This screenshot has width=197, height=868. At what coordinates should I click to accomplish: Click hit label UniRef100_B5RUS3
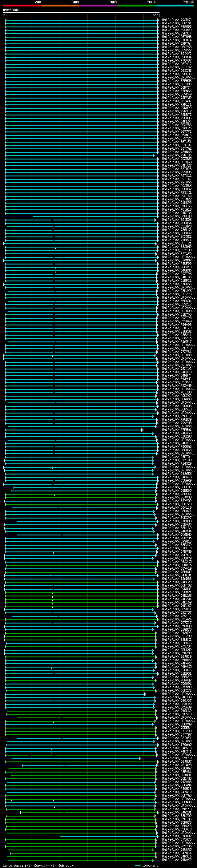pyautogui.click(x=177, y=822)
